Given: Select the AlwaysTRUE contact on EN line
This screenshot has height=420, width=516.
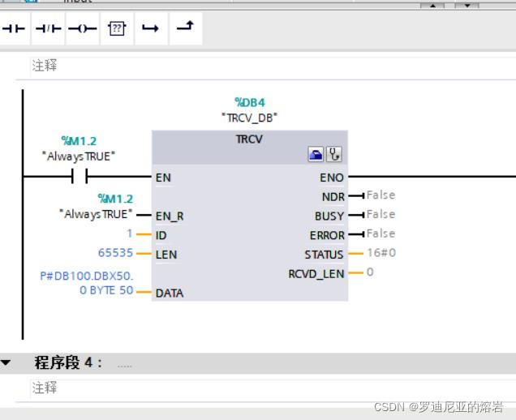Looking at the screenshot, I should 80,176.
